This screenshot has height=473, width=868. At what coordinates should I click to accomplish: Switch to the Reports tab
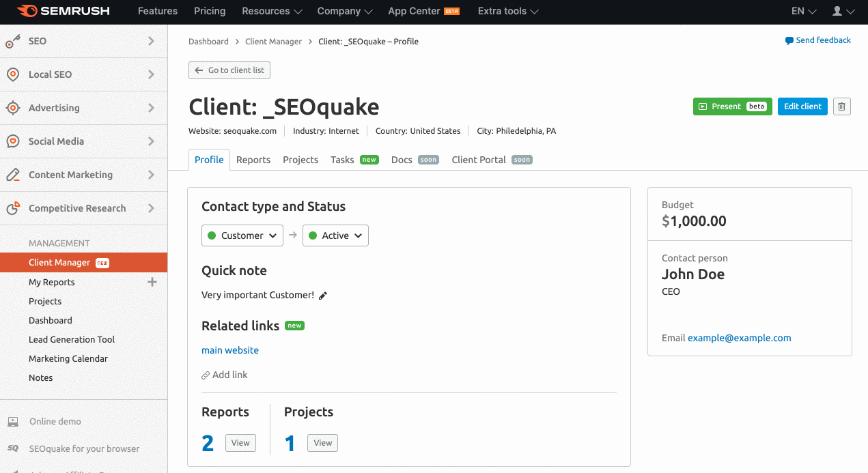pyautogui.click(x=253, y=160)
